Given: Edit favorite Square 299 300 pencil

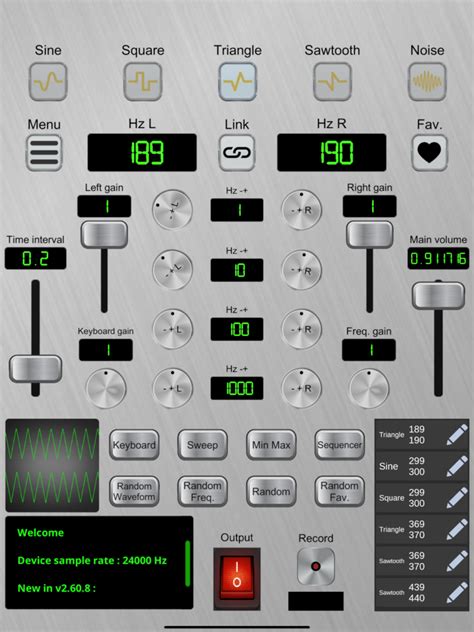Looking at the screenshot, I should pos(457,498).
